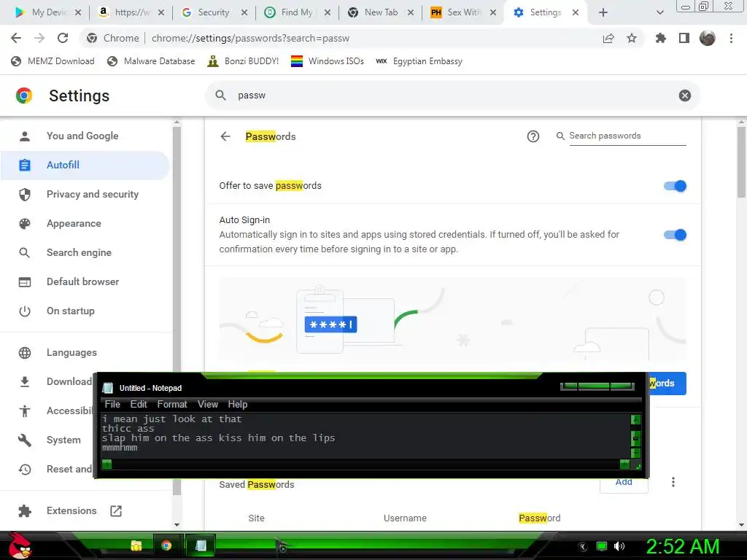Expand hidden tray icons arrow

pos(583,547)
